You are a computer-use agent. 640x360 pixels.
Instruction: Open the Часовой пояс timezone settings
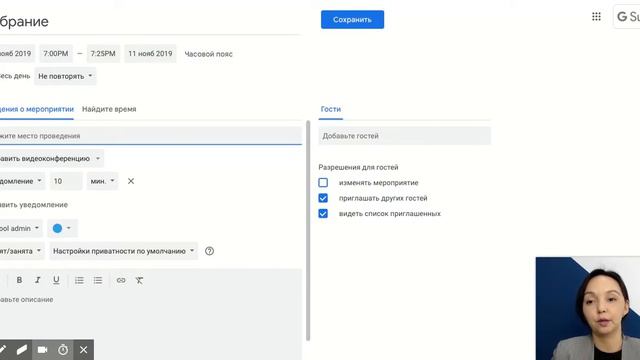[x=209, y=54]
